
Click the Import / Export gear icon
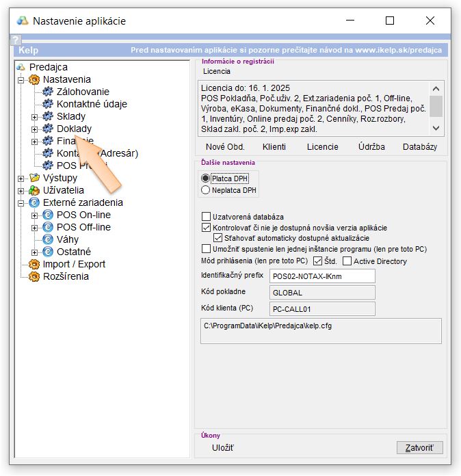34,264
